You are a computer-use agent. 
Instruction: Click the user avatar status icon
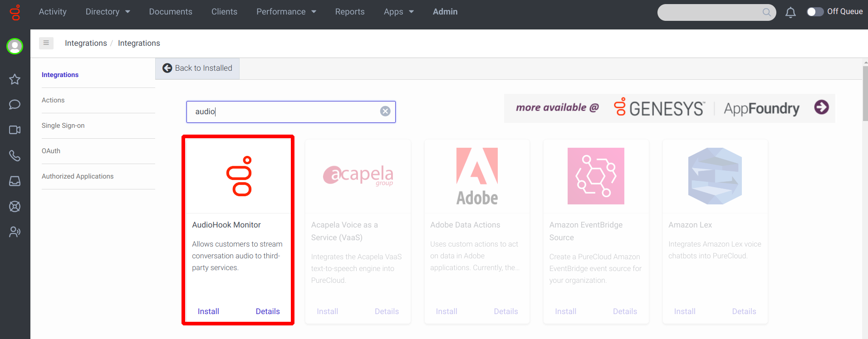click(x=15, y=46)
